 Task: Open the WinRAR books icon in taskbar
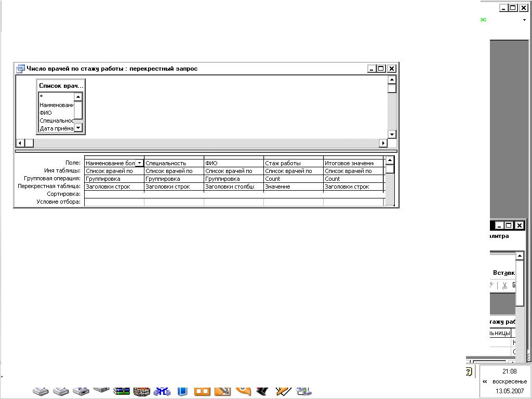[122, 392]
